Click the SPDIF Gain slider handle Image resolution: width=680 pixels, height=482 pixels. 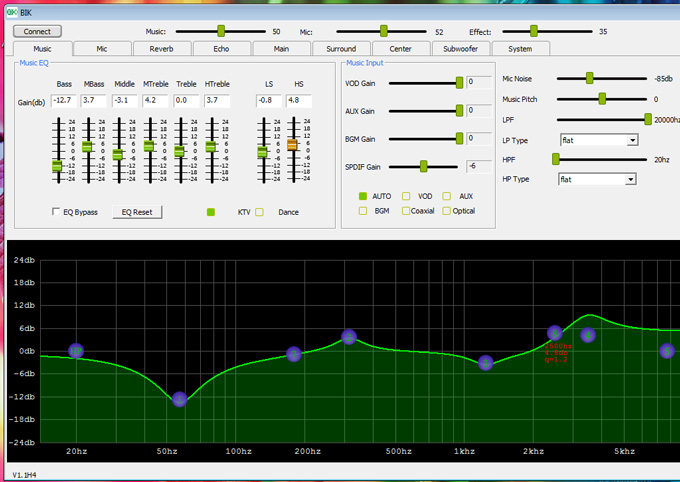[x=423, y=166]
